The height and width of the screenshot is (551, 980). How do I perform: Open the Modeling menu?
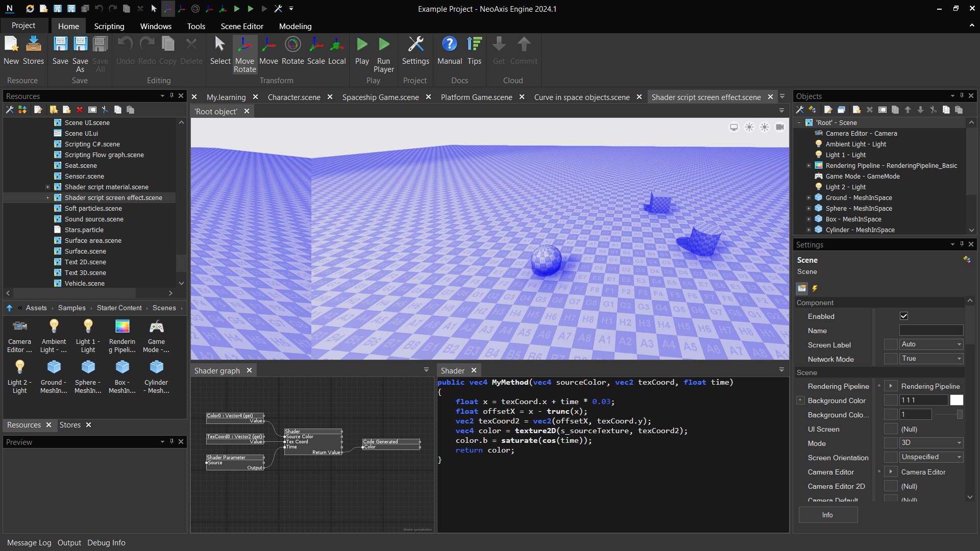295,26
